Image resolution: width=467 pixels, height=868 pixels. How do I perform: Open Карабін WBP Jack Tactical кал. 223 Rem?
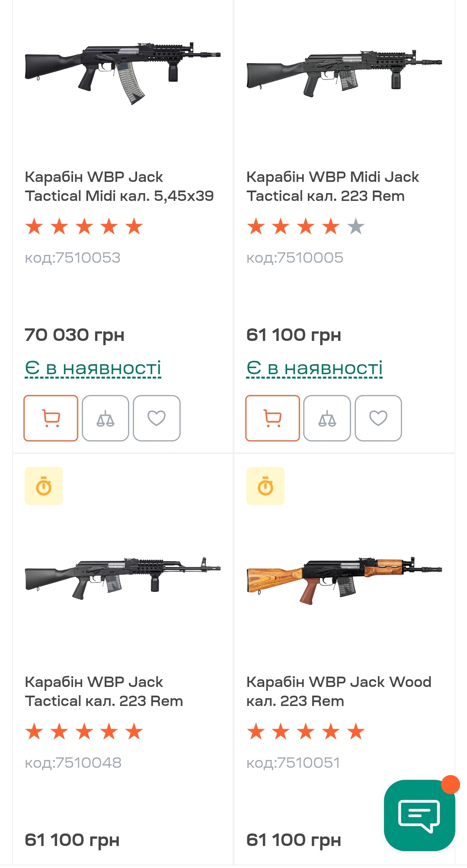click(x=104, y=691)
